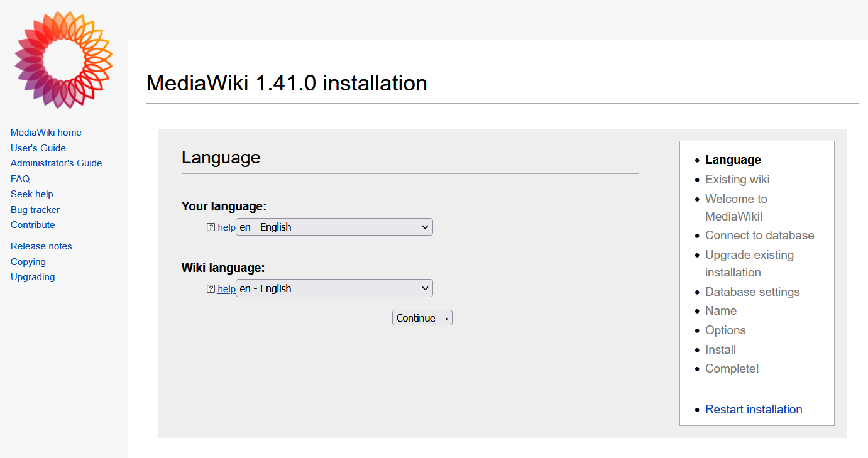Click the Language section heading

(x=221, y=157)
